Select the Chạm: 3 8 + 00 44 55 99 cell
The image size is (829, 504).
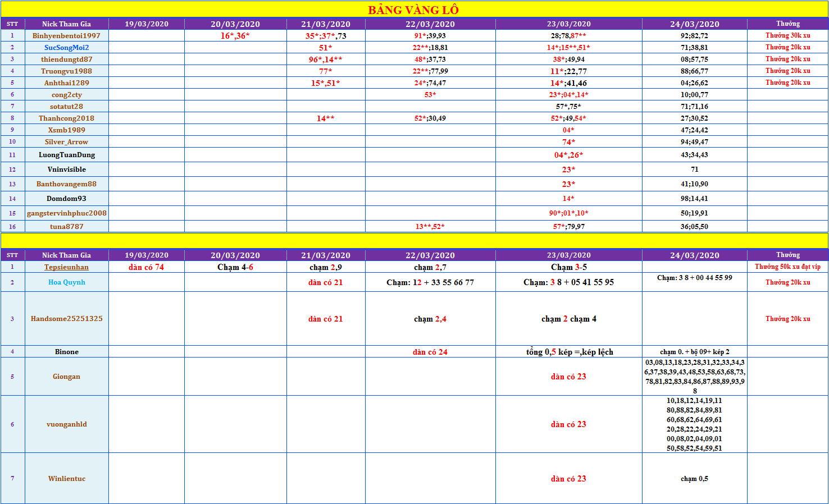694,282
